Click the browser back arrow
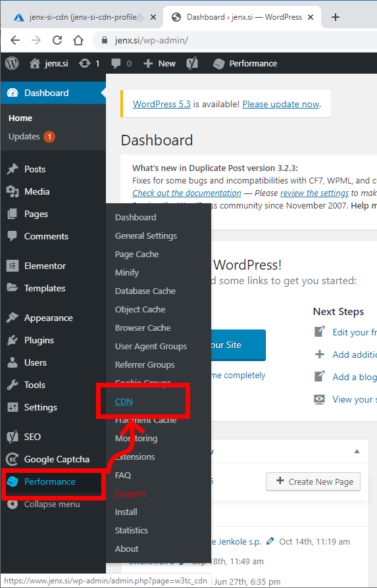The height and width of the screenshot is (588, 377). pos(15,39)
